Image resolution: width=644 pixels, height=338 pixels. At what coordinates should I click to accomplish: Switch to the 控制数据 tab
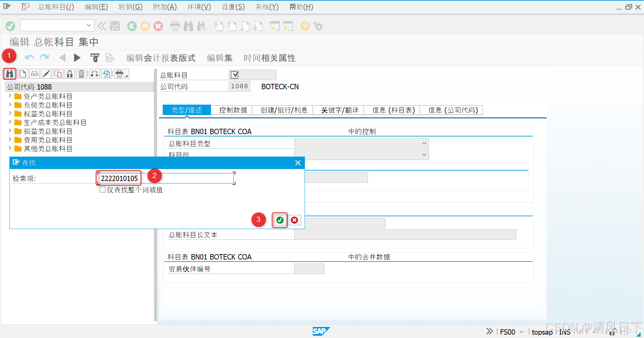(x=233, y=110)
